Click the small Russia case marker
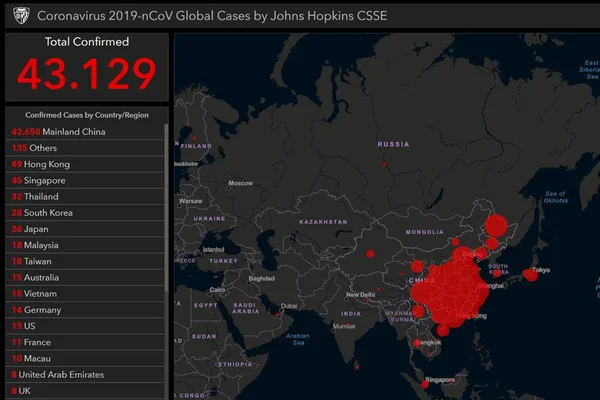The width and height of the screenshot is (600, 400). [384, 164]
